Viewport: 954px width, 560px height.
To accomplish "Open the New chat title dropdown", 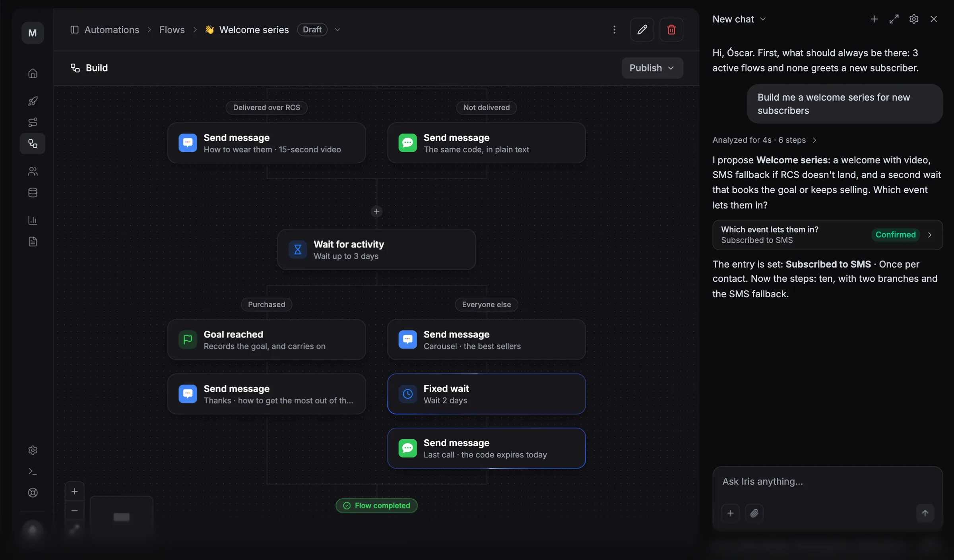I will click(739, 19).
